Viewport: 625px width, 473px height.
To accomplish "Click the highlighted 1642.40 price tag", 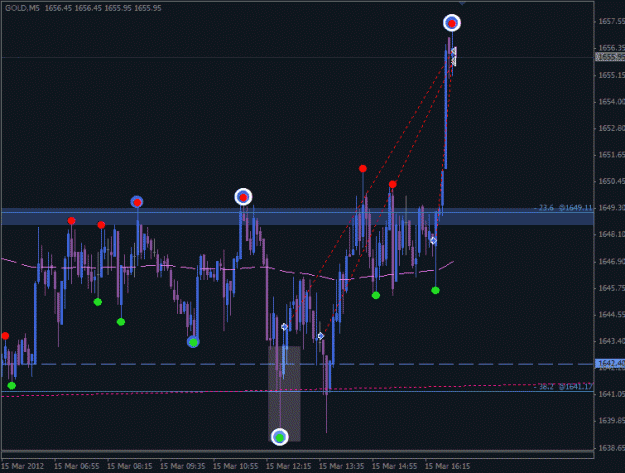I will 610,363.
